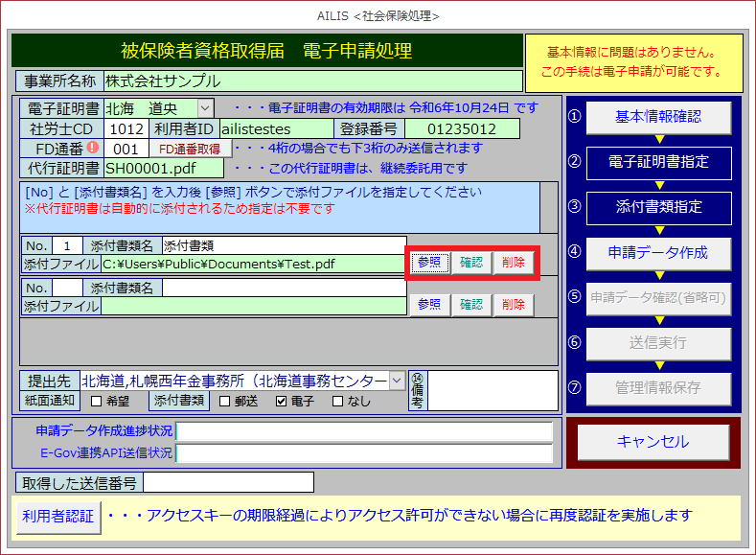Expand the 提出先 dropdown list

(x=398, y=381)
